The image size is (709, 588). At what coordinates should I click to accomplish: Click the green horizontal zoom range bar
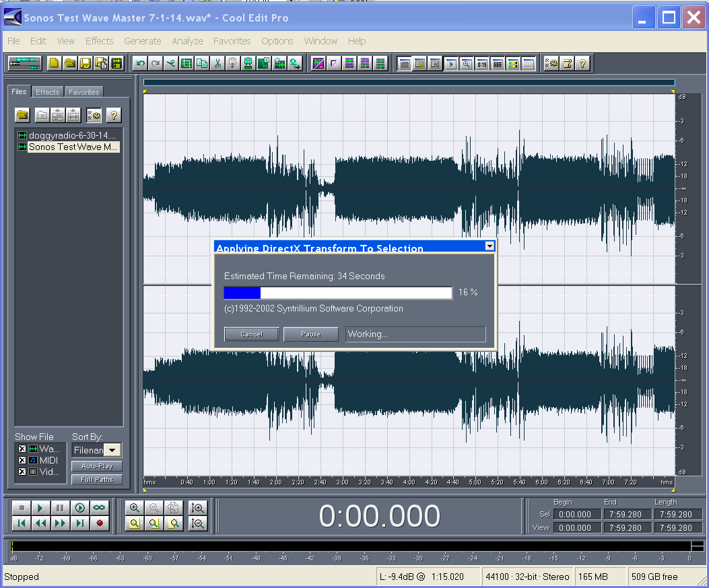(x=409, y=82)
